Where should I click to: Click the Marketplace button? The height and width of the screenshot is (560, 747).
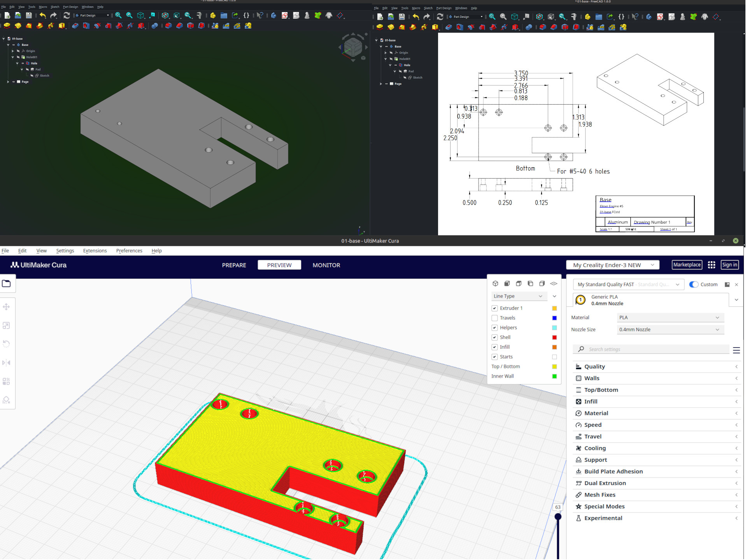tap(687, 265)
